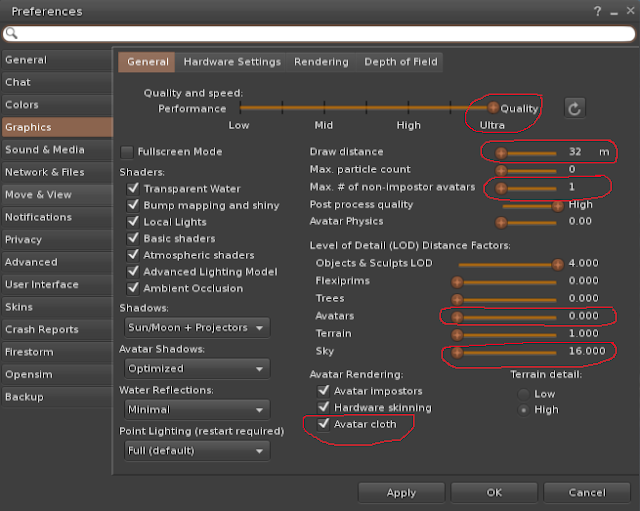Click Objects & Sculpts LOD slider
The image size is (640, 511).
coord(511,264)
